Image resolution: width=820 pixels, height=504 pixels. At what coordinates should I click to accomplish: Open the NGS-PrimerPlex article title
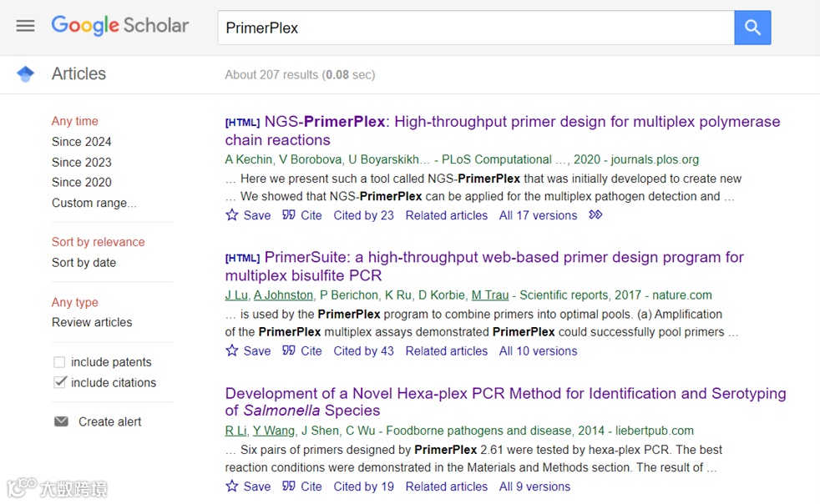click(x=503, y=131)
